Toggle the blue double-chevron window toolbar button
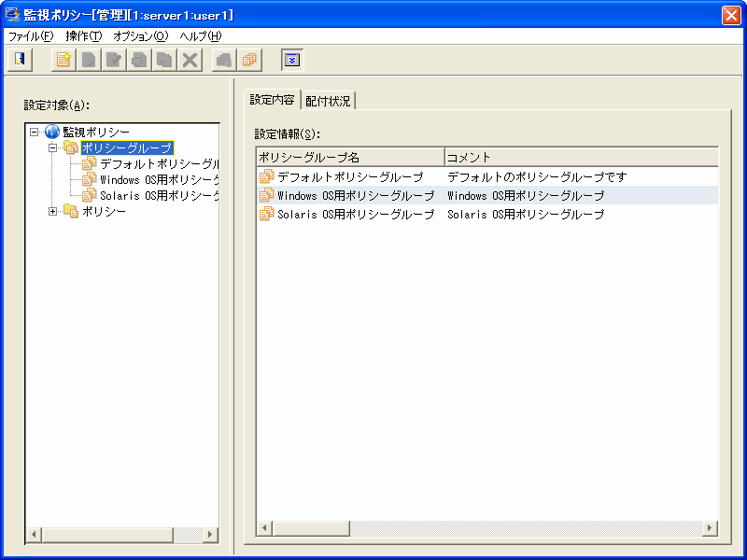 click(x=292, y=60)
